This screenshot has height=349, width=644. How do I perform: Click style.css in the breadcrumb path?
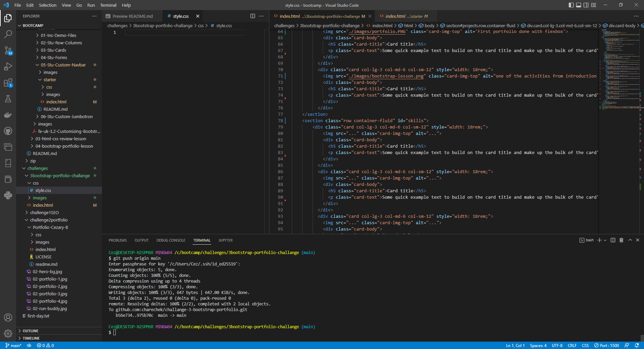tap(224, 26)
